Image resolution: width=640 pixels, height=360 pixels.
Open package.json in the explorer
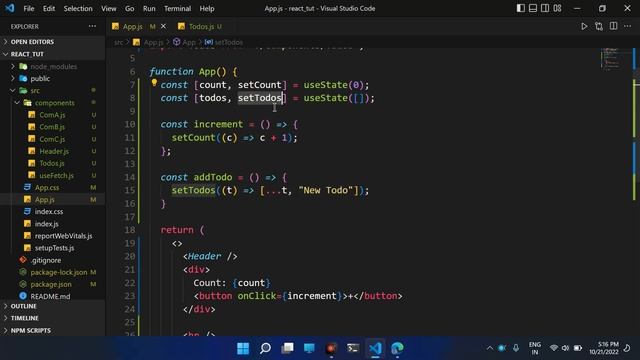click(x=52, y=284)
